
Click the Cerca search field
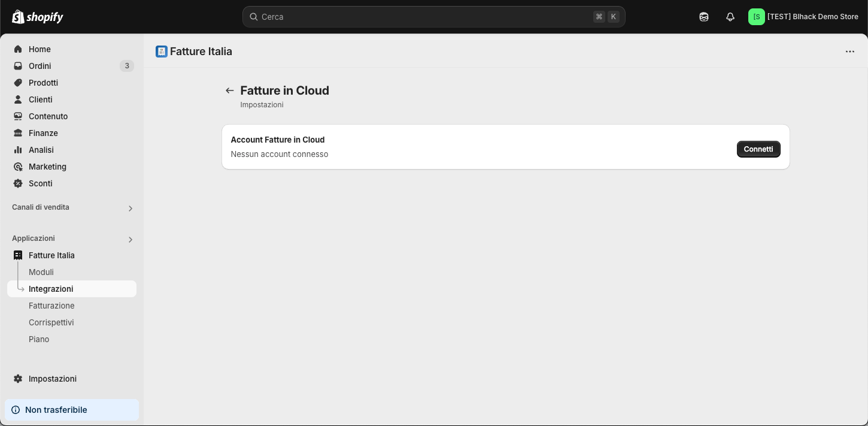(x=434, y=17)
